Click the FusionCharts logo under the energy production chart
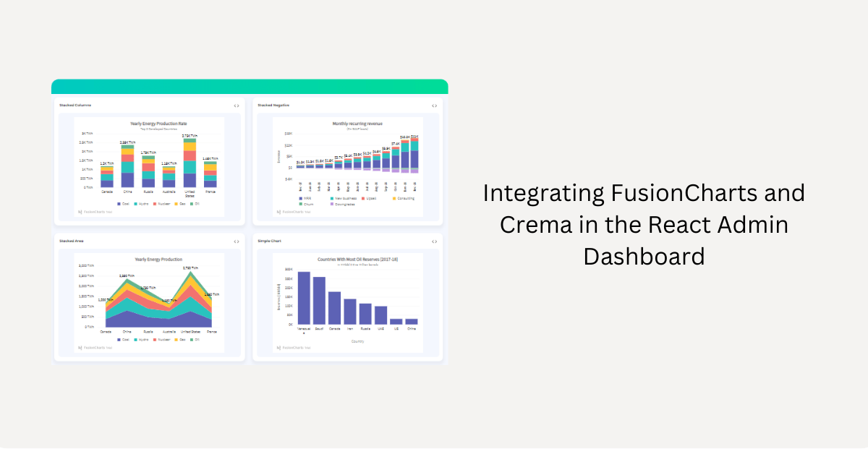The width and height of the screenshot is (868, 454). (80, 211)
